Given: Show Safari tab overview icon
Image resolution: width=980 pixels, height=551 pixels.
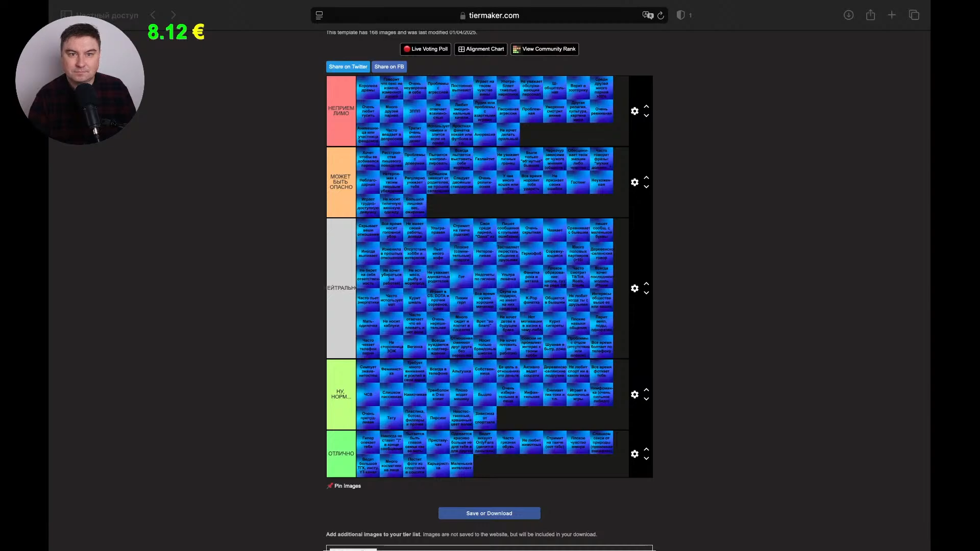Looking at the screenshot, I should click(x=914, y=15).
